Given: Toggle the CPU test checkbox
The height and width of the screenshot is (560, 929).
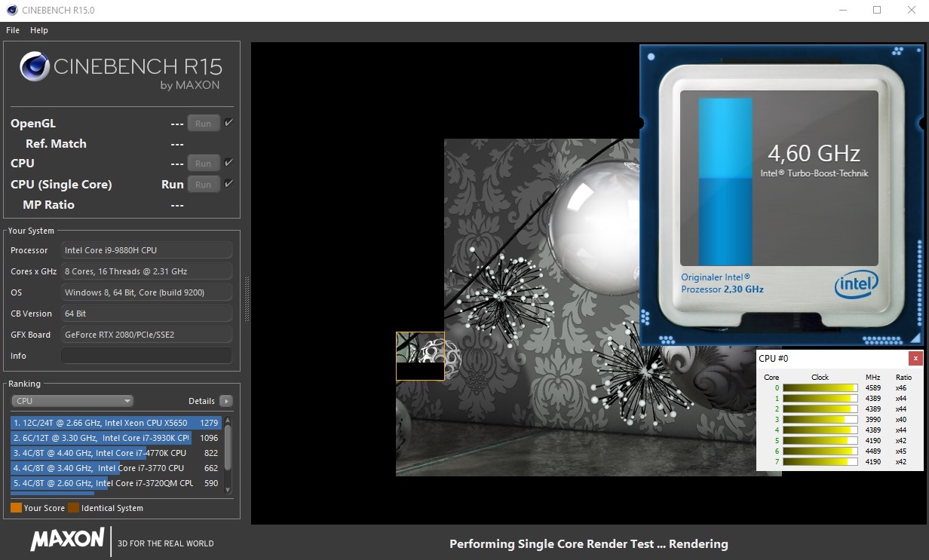Looking at the screenshot, I should tap(228, 163).
